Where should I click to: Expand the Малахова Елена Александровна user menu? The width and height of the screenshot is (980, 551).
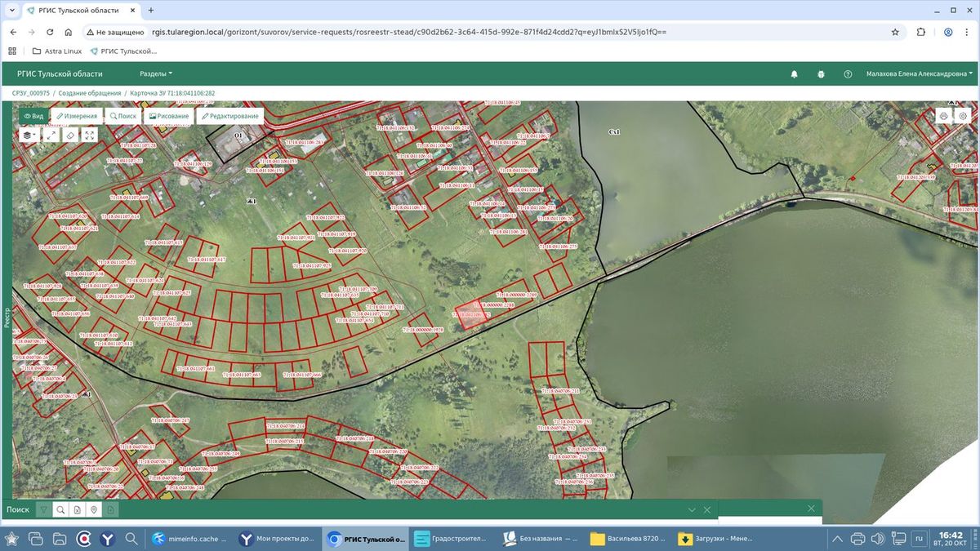(920, 73)
